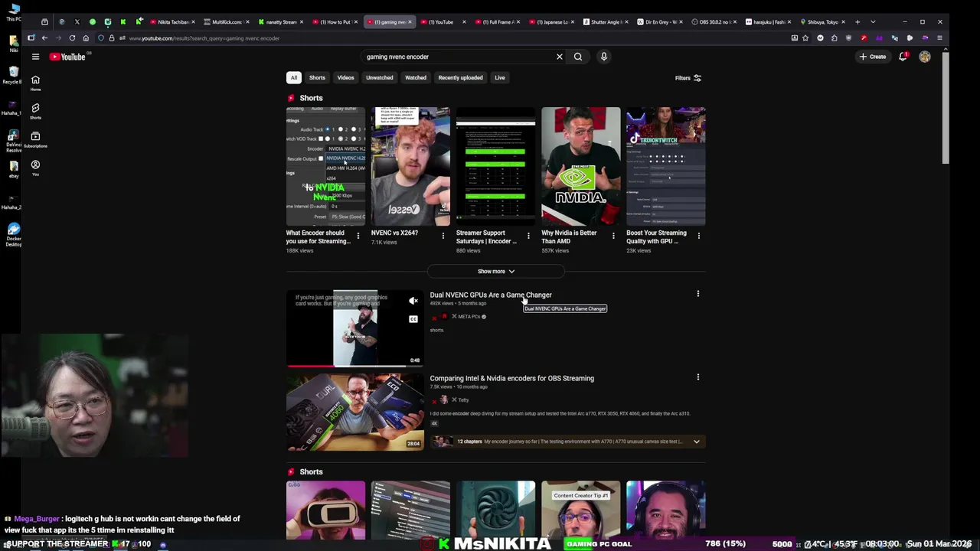Click the Create button
980x551 pixels.
pyautogui.click(x=873, y=57)
